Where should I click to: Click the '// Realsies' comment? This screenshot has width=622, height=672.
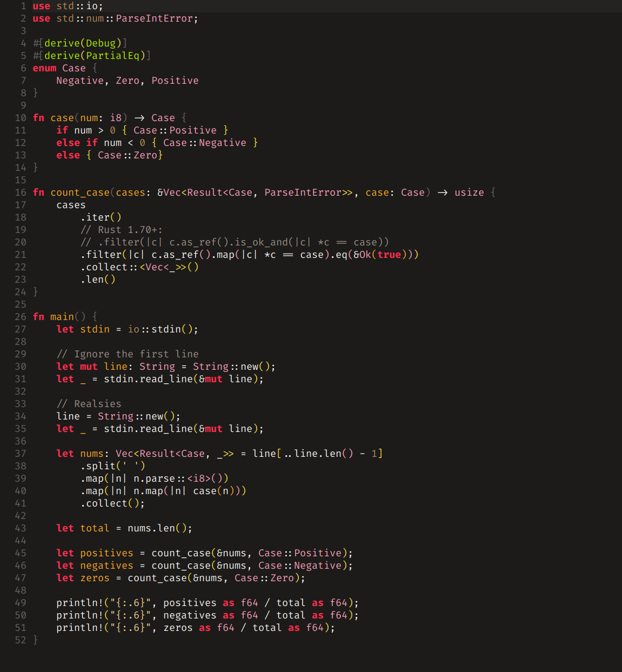click(x=89, y=404)
